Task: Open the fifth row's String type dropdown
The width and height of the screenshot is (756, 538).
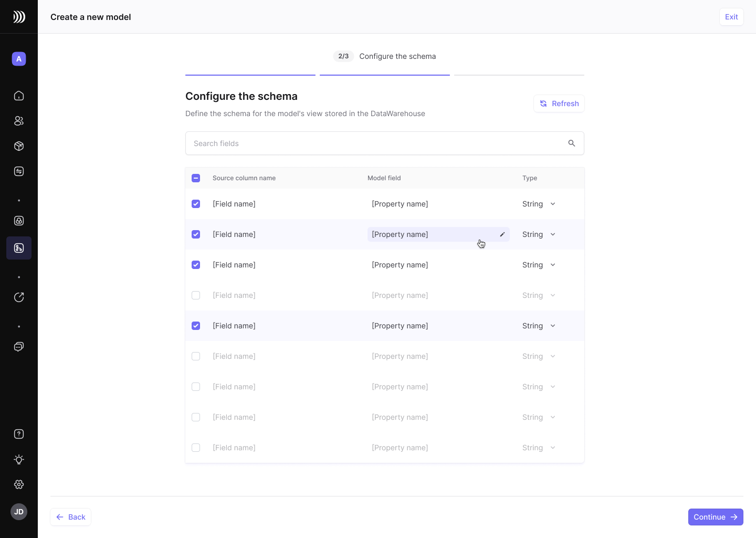Action: point(539,326)
